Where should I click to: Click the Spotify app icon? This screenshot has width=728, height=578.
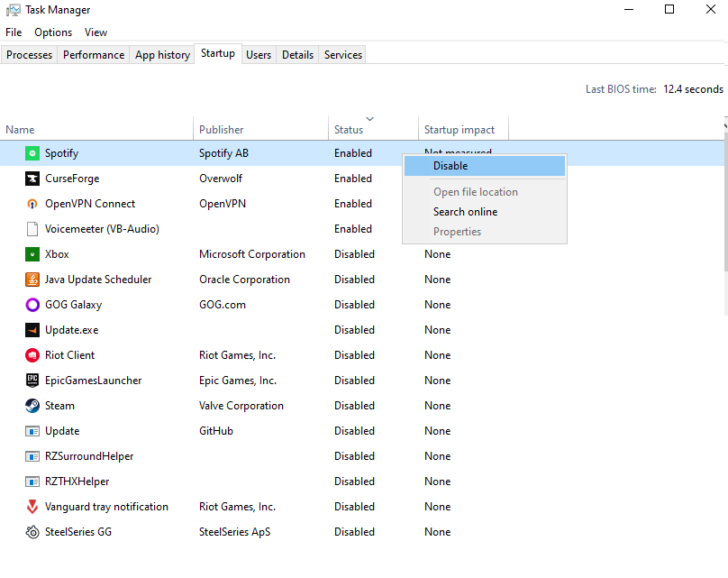coord(32,153)
